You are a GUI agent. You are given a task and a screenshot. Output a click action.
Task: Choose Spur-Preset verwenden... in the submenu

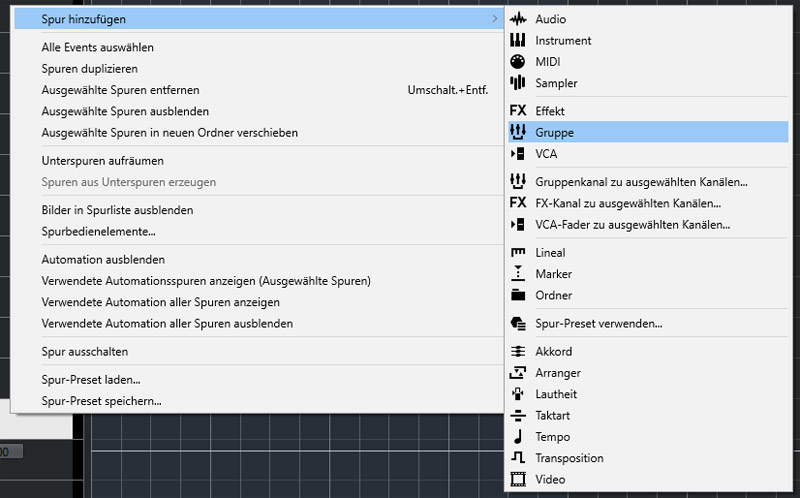598,323
